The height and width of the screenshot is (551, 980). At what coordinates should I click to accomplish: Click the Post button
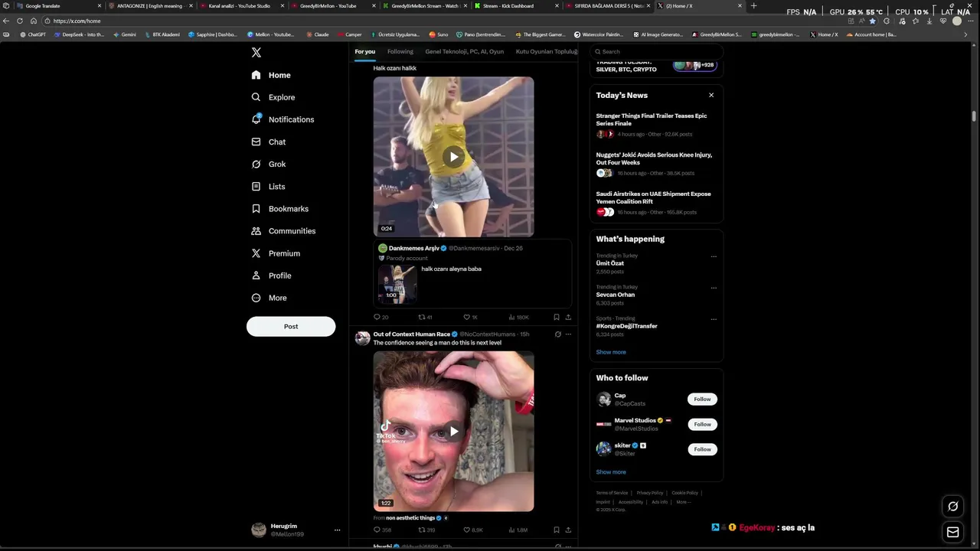coord(291,326)
